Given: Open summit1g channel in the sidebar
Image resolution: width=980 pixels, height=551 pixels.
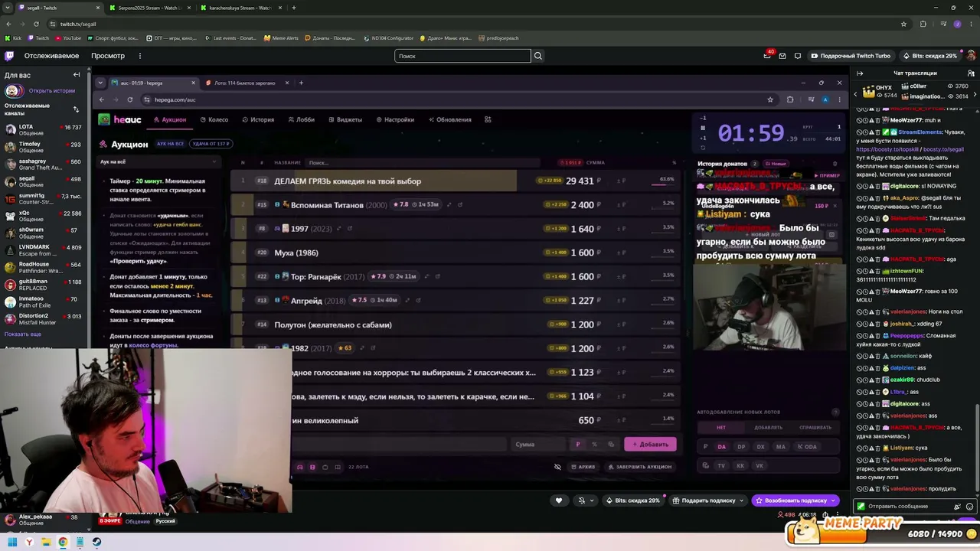Looking at the screenshot, I should click(42, 199).
